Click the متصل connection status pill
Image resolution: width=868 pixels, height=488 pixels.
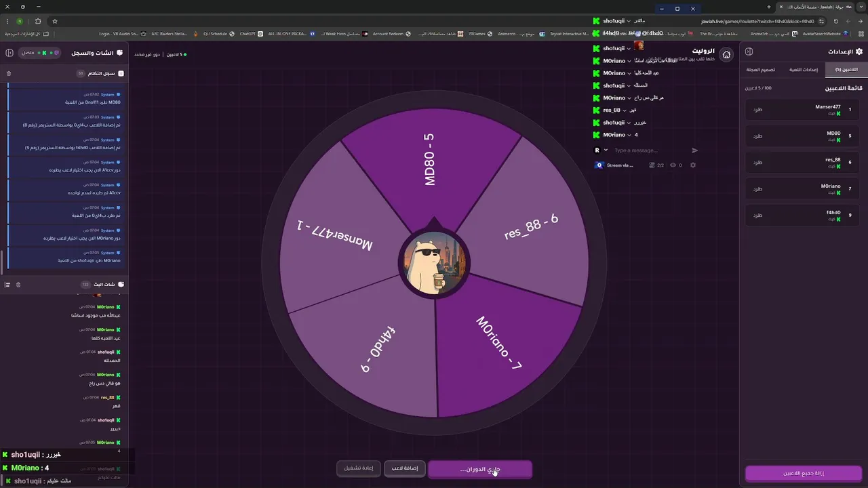(x=40, y=52)
